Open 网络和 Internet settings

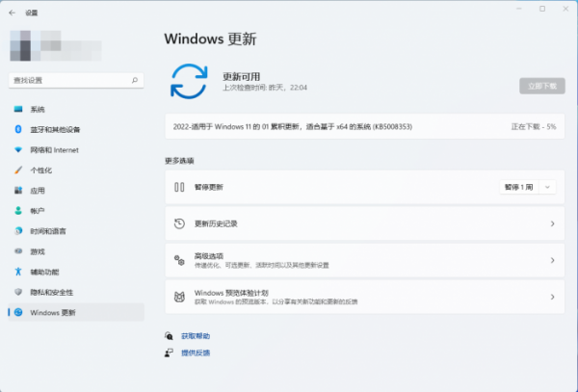point(76,149)
